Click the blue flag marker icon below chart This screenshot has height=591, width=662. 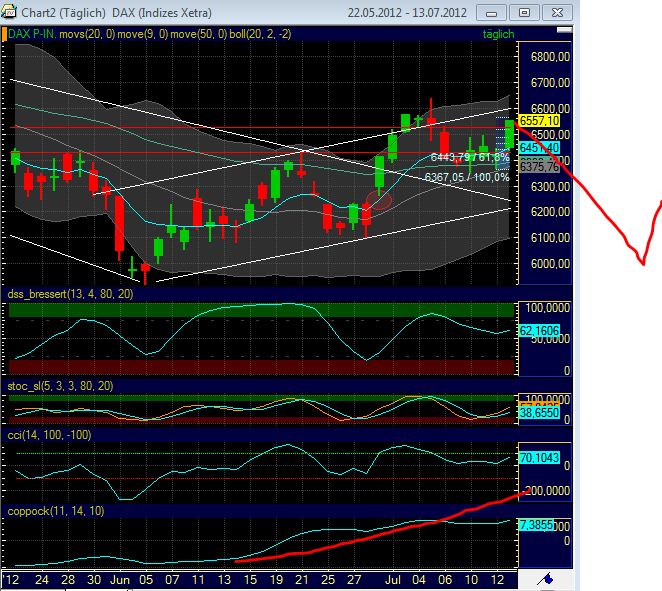(x=545, y=579)
